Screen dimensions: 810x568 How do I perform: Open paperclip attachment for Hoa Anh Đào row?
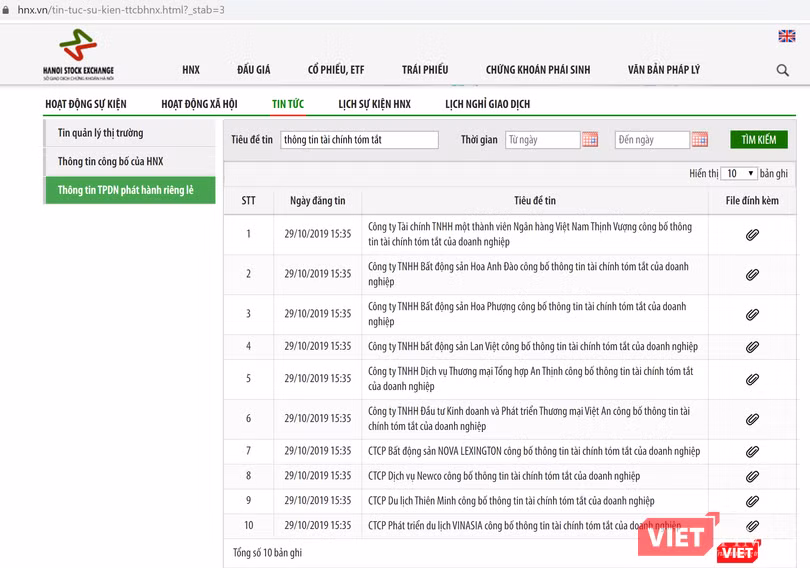752,274
